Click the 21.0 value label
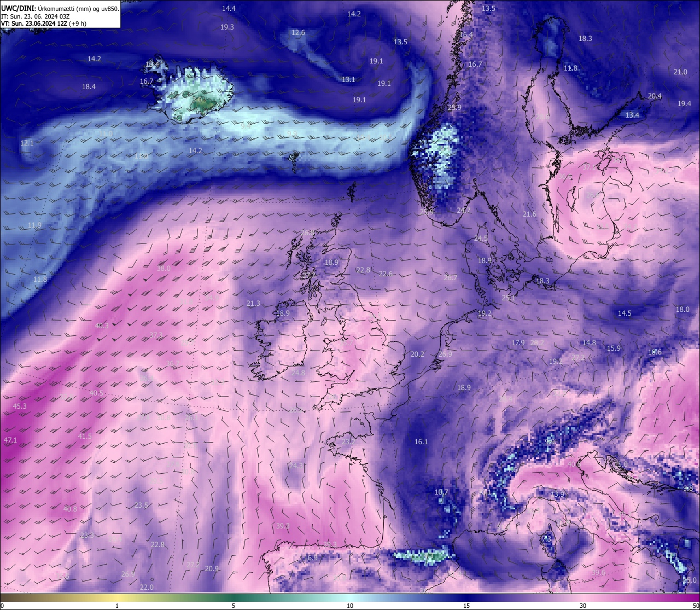The width and height of the screenshot is (700, 610). (680, 72)
